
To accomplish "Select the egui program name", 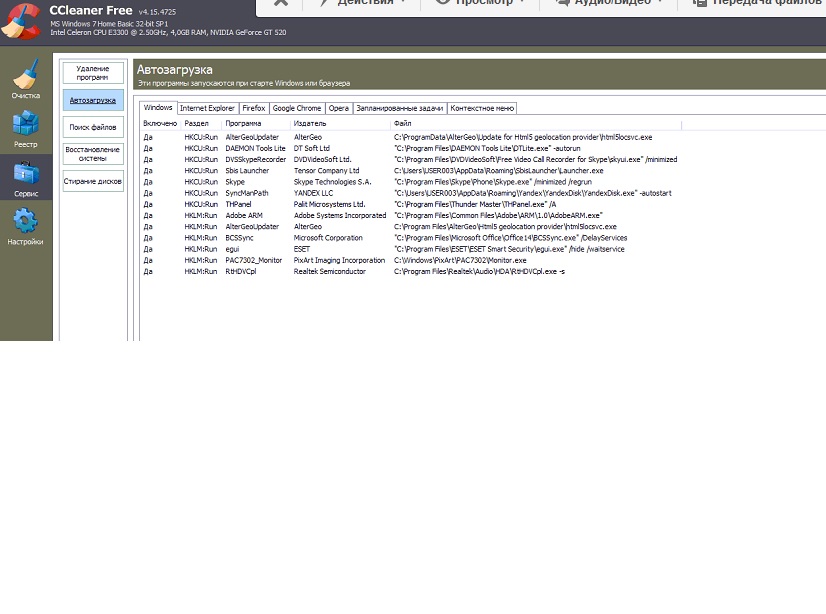I will pos(232,249).
